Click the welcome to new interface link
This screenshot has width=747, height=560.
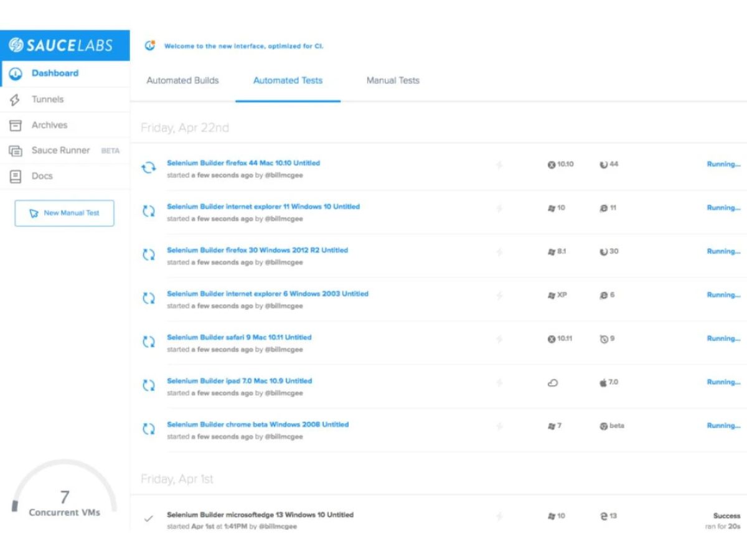[x=244, y=46]
